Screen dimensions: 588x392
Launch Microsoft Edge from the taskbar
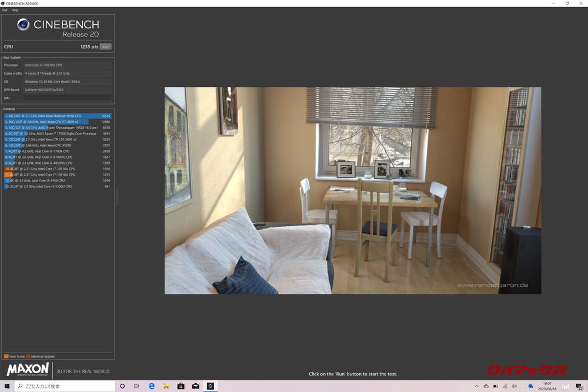151,386
